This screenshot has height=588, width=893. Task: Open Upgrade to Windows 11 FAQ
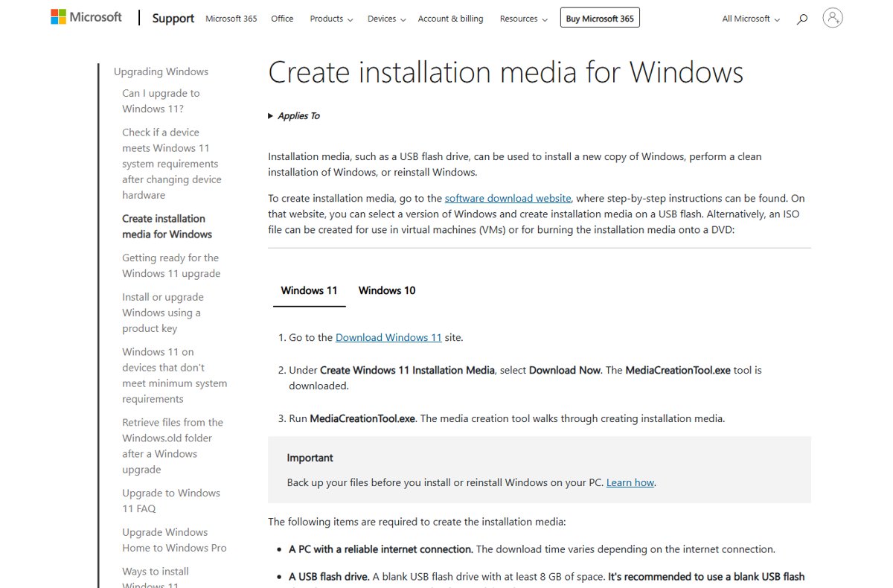pyautogui.click(x=171, y=500)
